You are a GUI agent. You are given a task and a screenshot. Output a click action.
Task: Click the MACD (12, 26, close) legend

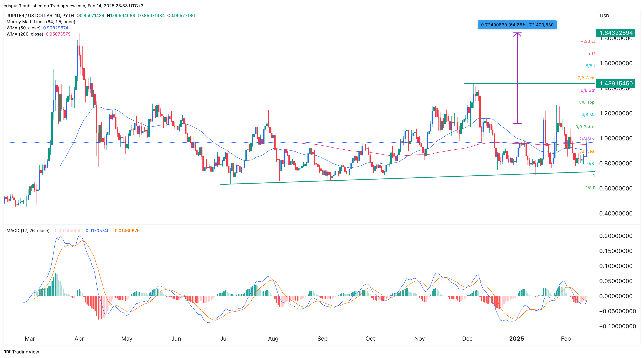(x=28, y=231)
